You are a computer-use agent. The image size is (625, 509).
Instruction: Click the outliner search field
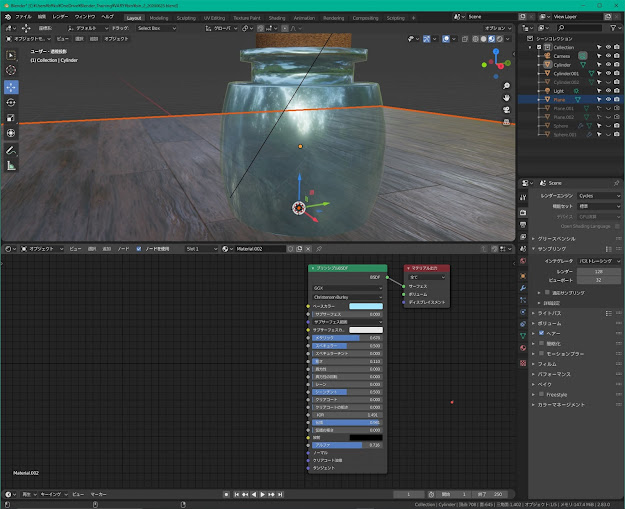580,28
